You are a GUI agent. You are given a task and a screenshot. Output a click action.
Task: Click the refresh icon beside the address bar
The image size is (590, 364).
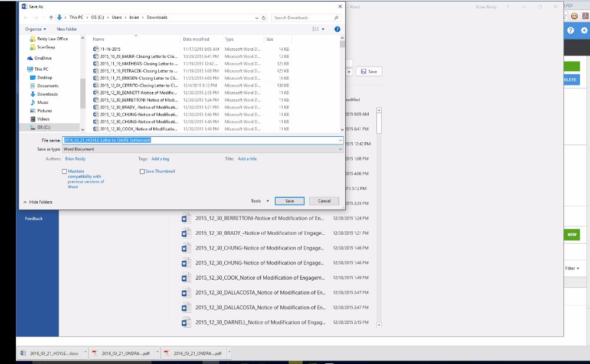(263, 17)
